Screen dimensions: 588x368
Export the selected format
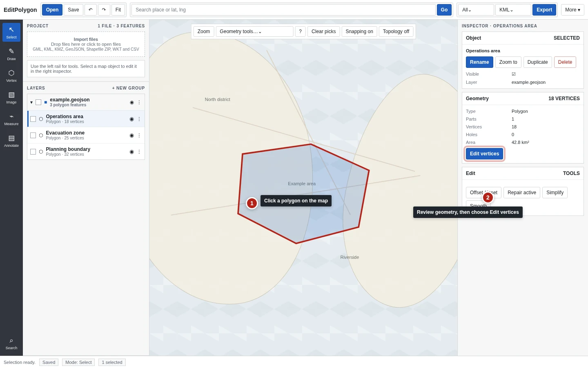click(544, 10)
